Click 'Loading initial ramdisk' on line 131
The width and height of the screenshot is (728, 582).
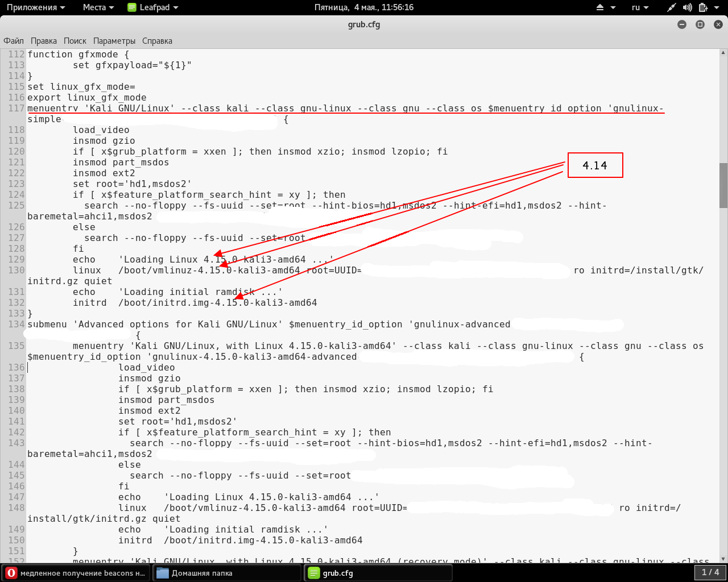point(189,292)
